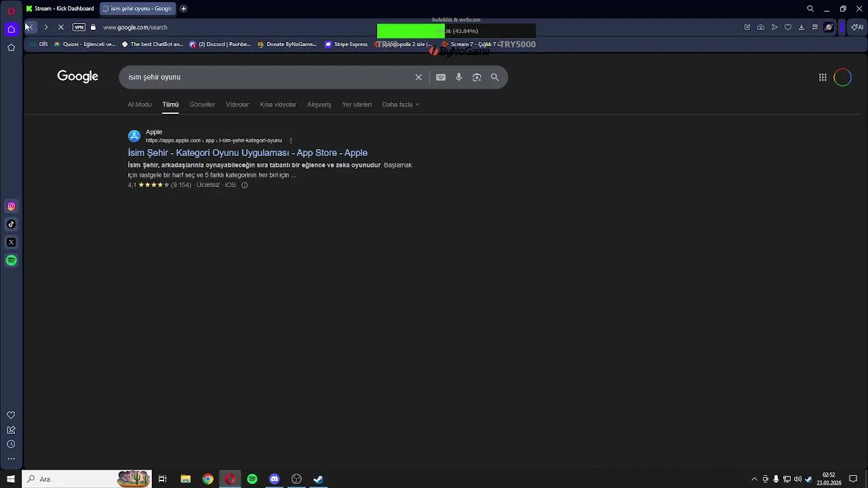This screenshot has width=868, height=488.
Task: Expand hidden system tray icons chevron
Action: [x=754, y=479]
